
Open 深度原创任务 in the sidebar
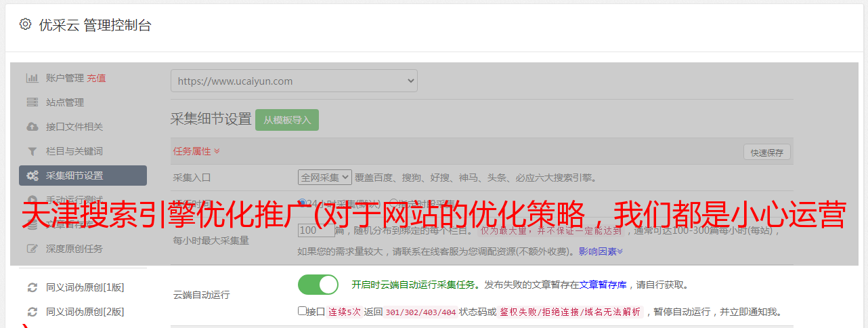pyautogui.click(x=74, y=249)
